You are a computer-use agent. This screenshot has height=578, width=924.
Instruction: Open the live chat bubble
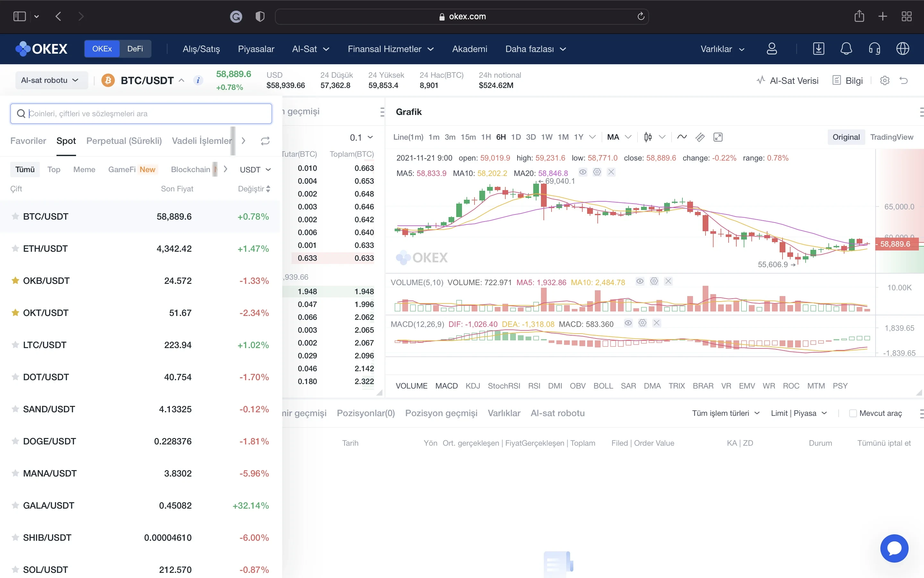(x=894, y=548)
